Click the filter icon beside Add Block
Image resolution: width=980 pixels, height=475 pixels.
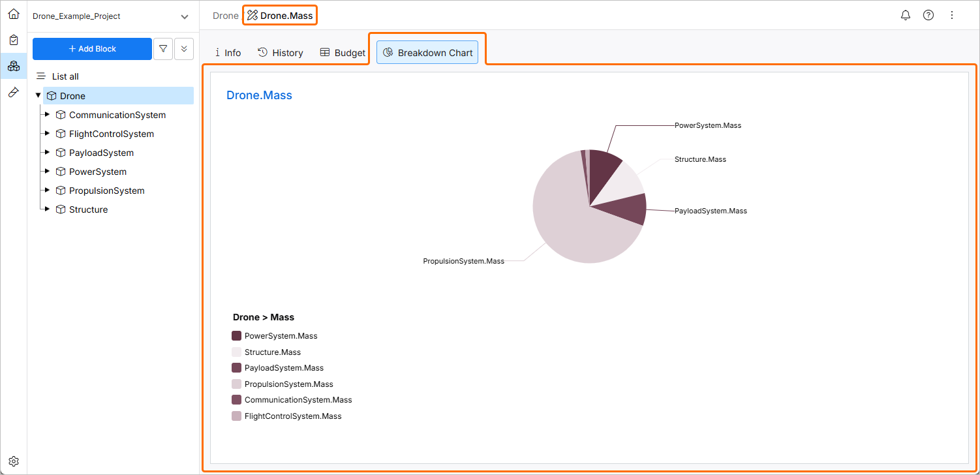162,48
